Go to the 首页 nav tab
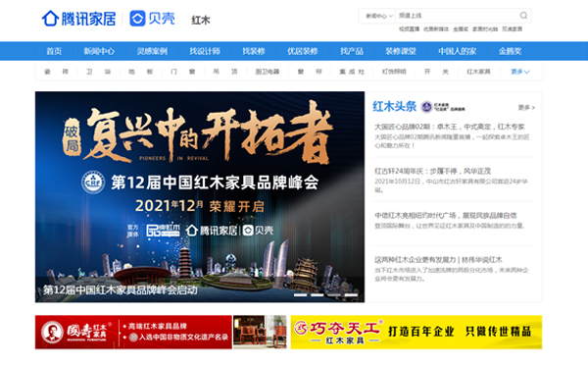588x366 pixels. (x=54, y=51)
